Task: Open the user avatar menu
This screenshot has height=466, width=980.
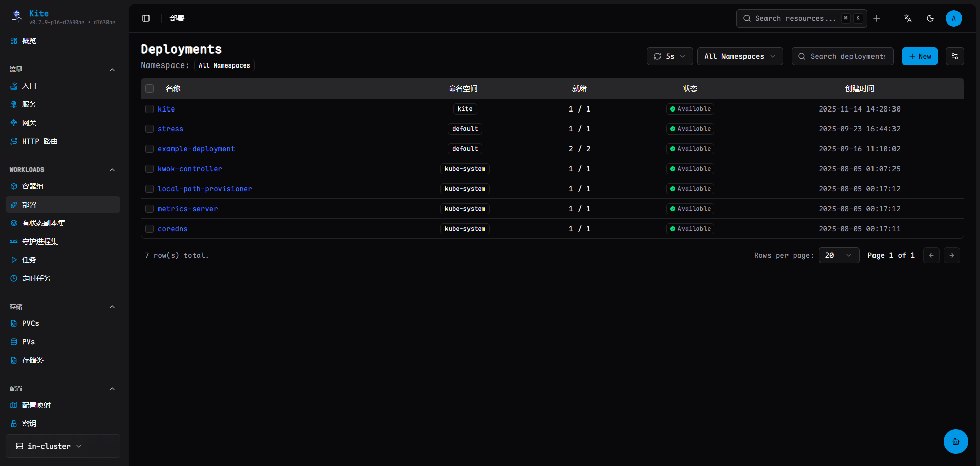Action: pyautogui.click(x=953, y=18)
